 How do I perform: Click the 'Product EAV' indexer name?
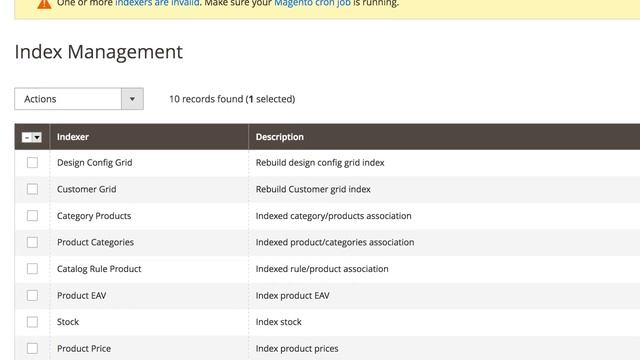click(x=82, y=295)
